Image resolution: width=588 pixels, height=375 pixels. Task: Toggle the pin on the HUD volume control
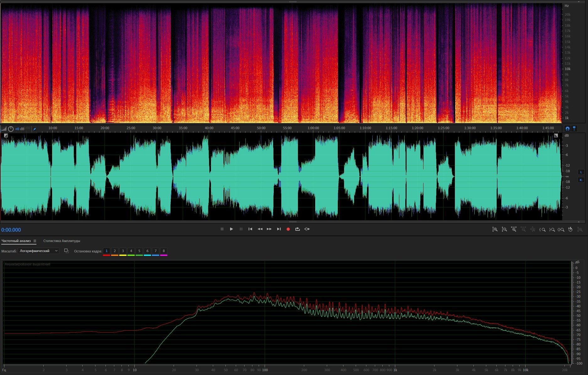35,129
